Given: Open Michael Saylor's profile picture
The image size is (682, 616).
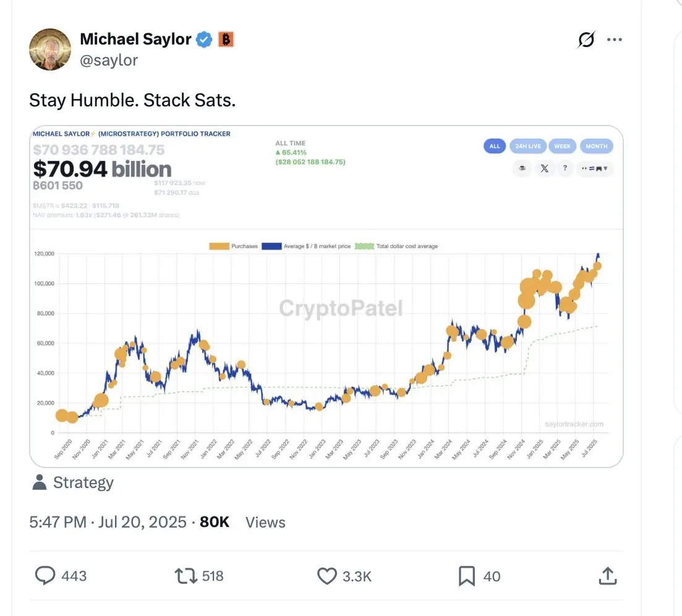Looking at the screenshot, I should coord(50,49).
